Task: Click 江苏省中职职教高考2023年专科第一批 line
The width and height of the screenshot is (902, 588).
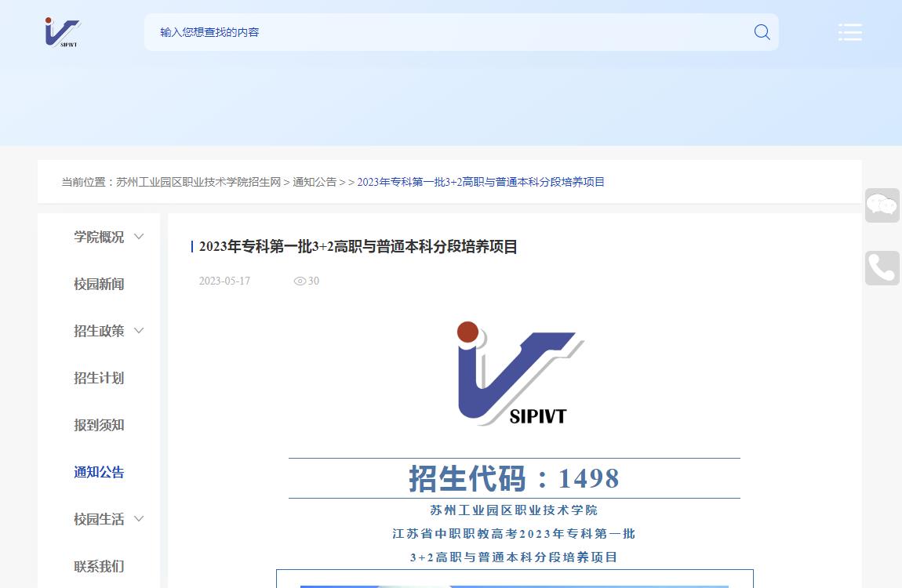Action: [514, 534]
